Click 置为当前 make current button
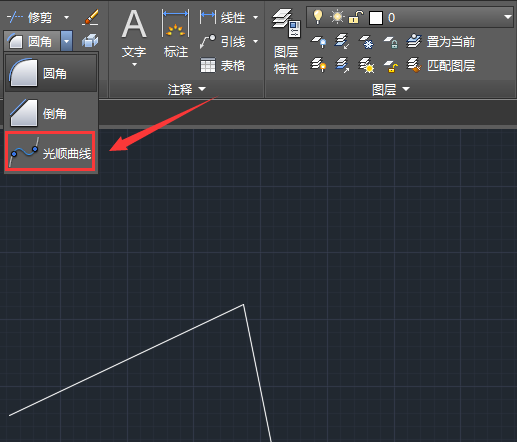 (441, 42)
